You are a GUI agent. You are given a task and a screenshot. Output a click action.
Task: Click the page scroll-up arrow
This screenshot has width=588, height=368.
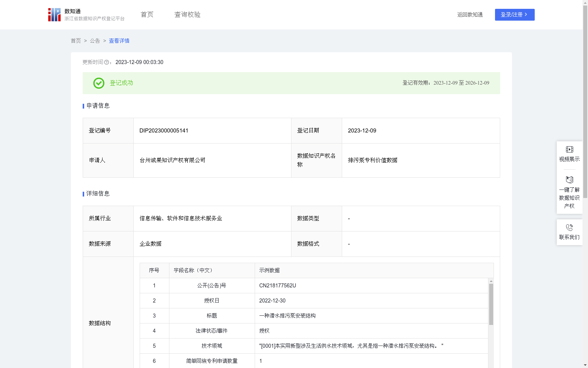click(x=585, y=3)
